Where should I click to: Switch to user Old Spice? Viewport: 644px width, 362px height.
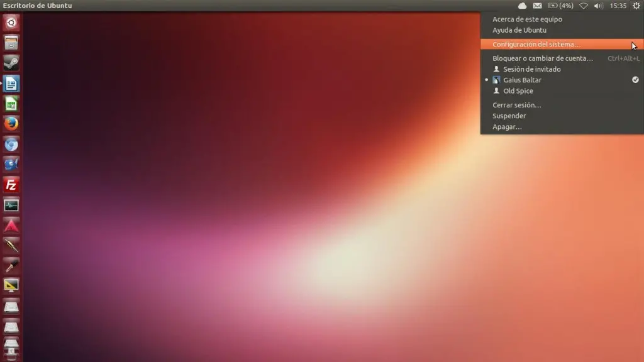(562, 90)
